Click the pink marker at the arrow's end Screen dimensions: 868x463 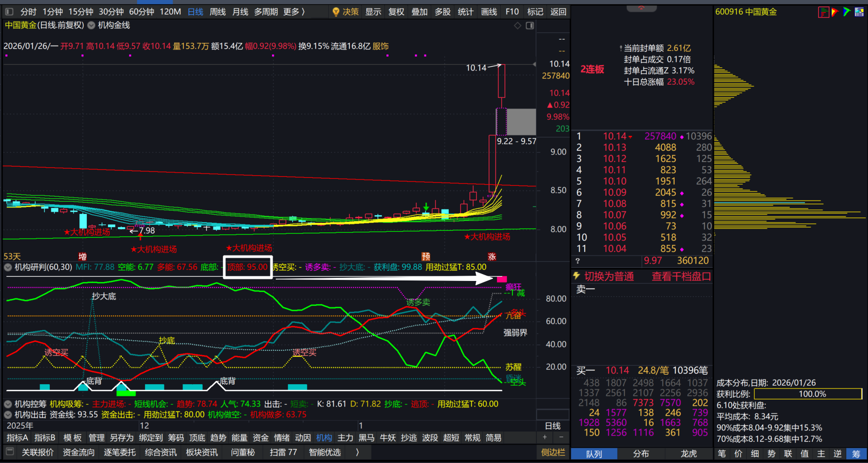(x=502, y=279)
